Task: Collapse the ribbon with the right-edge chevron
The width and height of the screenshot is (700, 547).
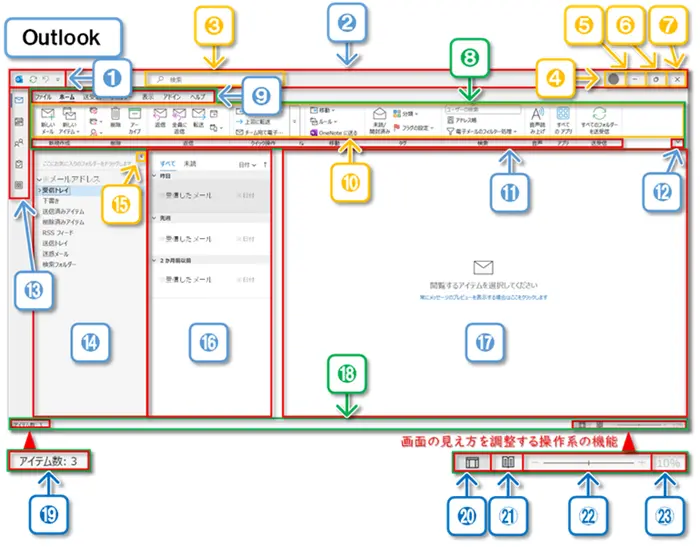Action: point(679,144)
